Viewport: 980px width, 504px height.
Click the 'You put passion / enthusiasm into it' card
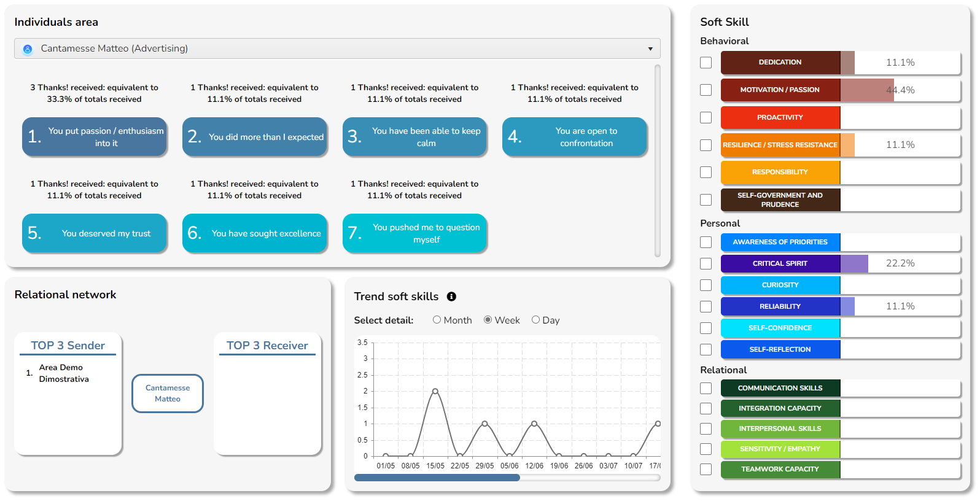tap(95, 137)
